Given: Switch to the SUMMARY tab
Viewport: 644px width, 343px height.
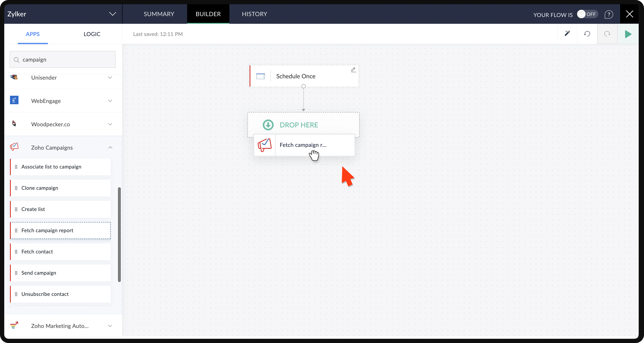Looking at the screenshot, I should coord(159,14).
